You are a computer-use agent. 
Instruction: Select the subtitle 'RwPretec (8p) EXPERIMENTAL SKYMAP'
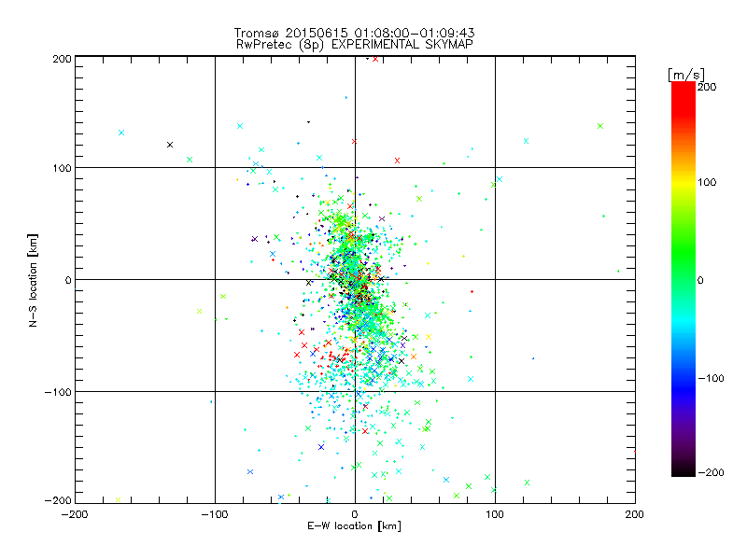click(x=355, y=45)
